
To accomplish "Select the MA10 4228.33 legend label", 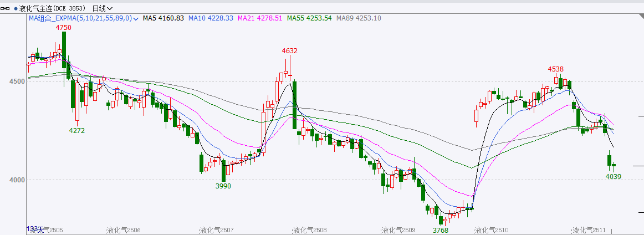I will coord(211,18).
